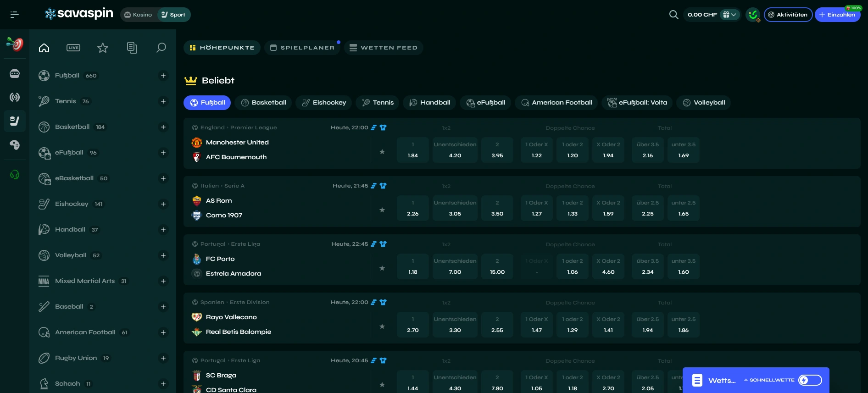
Task: Open the casino chip sidebar icon
Action: point(15,73)
